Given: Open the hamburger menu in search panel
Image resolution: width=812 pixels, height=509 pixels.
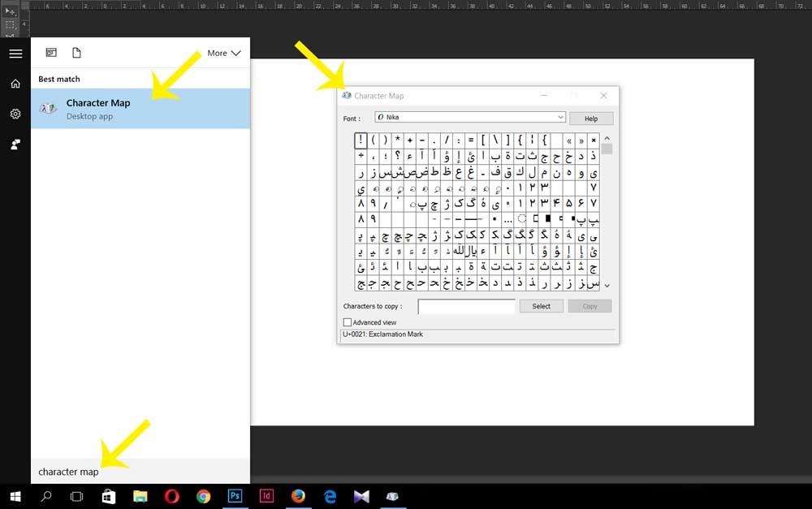Looking at the screenshot, I should (15, 54).
